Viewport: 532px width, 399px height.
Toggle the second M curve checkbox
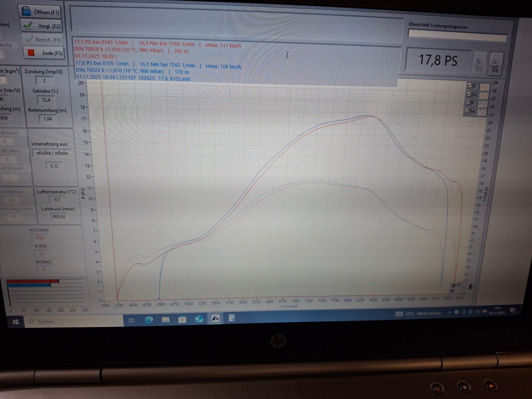tap(467, 111)
